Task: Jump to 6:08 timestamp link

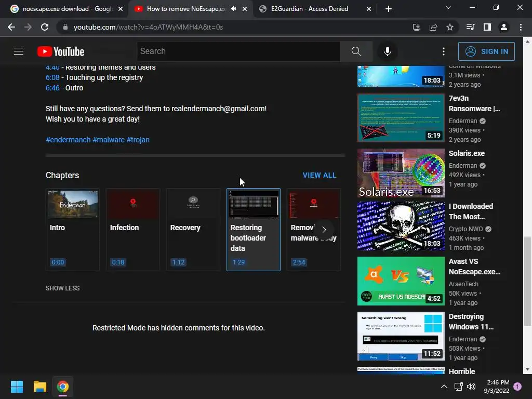Action: coord(52,77)
